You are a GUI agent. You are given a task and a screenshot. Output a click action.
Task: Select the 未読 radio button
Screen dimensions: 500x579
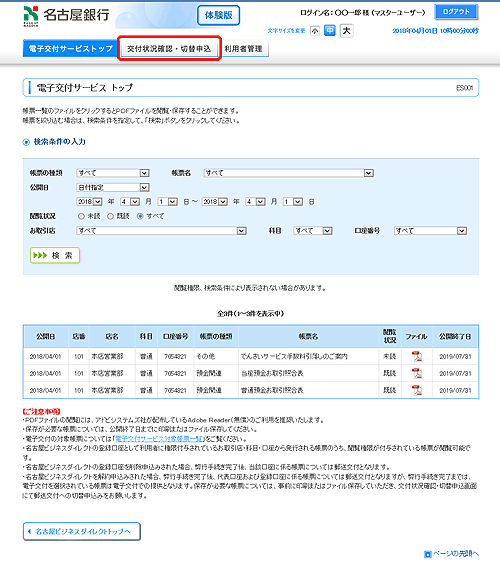pyautogui.click(x=81, y=216)
